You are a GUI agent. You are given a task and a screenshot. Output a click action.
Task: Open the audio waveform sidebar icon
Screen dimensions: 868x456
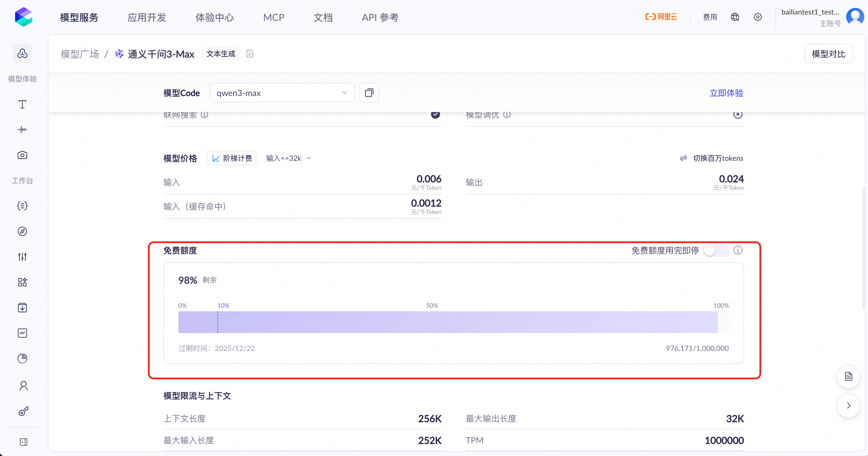(x=22, y=130)
